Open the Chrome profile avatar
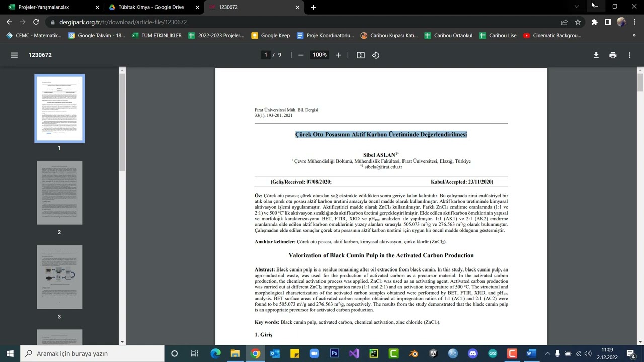 coord(621,22)
